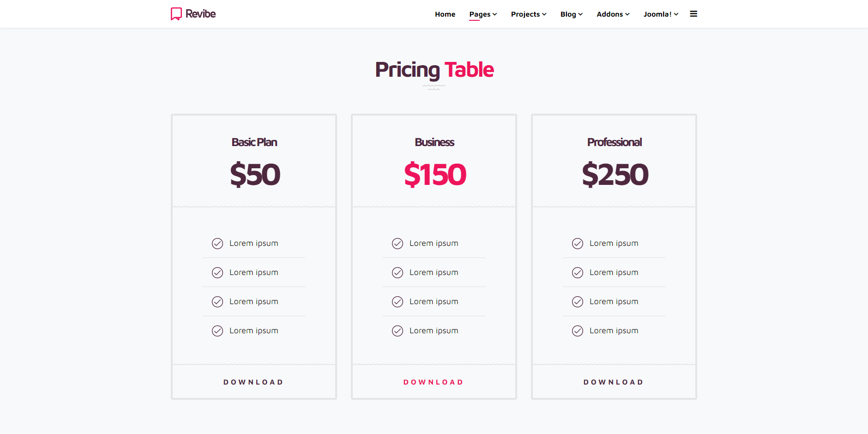Open the Blog dropdown menu
This screenshot has height=434, width=868.
pyautogui.click(x=572, y=14)
